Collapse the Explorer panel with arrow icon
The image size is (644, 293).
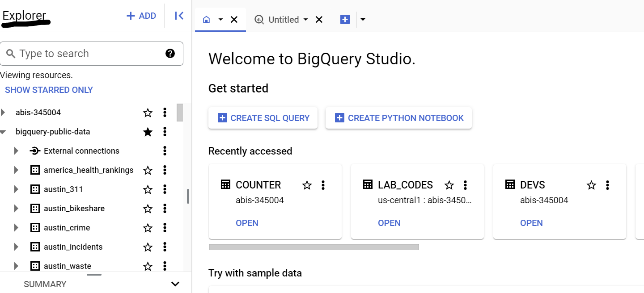point(179,16)
